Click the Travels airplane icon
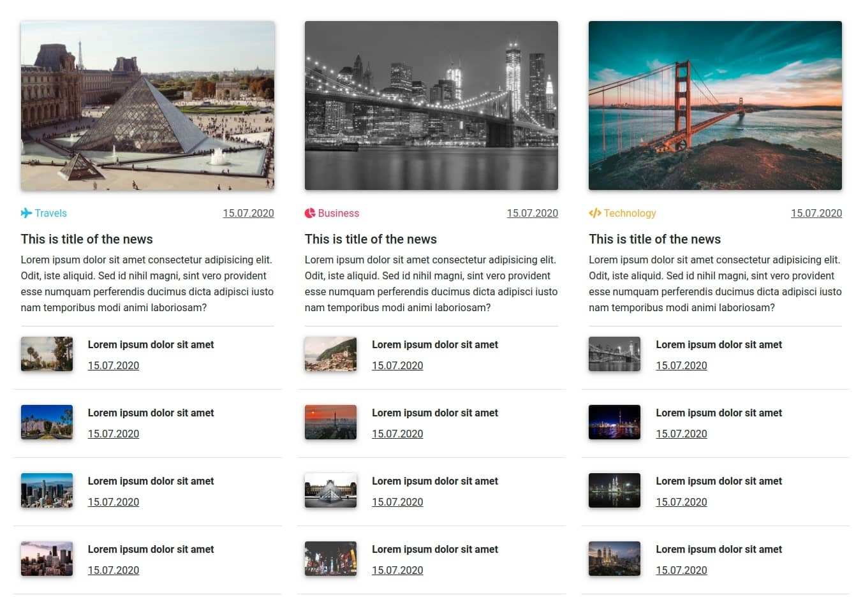 pos(26,213)
